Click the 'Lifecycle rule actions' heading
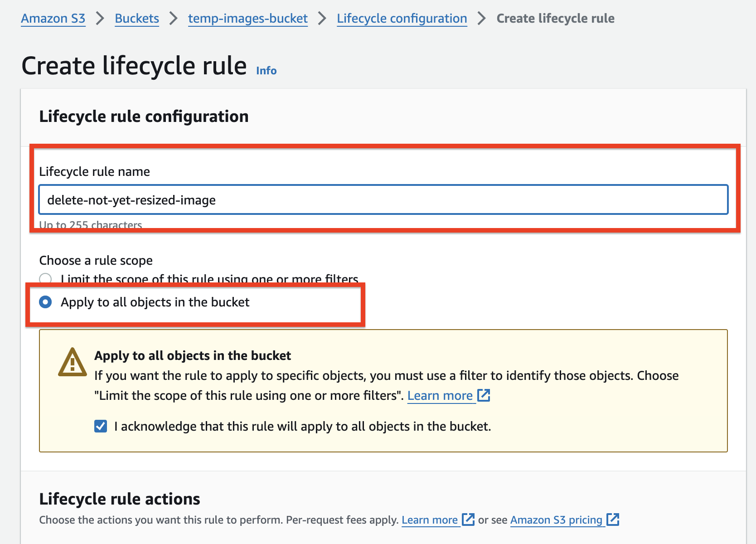Image resolution: width=756 pixels, height=544 pixels. pyautogui.click(x=120, y=499)
